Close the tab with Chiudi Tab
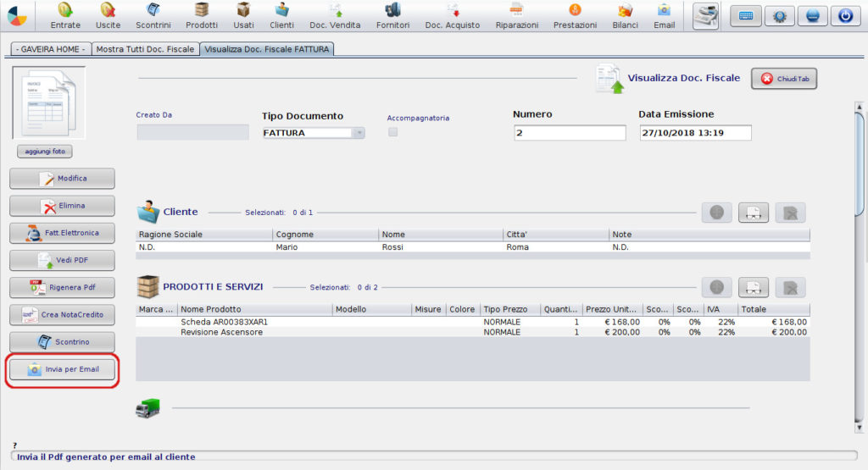This screenshot has height=470, width=868. pyautogui.click(x=784, y=79)
